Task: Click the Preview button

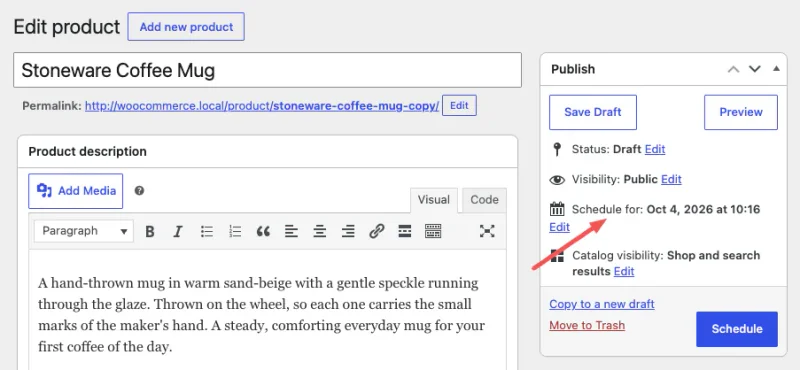Action: 741,112
